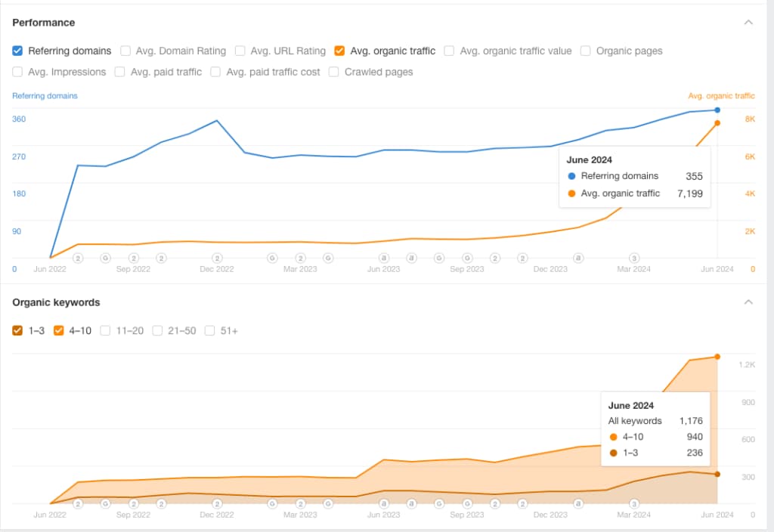Select the Crawled pages metric label
Screen dimensions: 774x532
[379, 72]
